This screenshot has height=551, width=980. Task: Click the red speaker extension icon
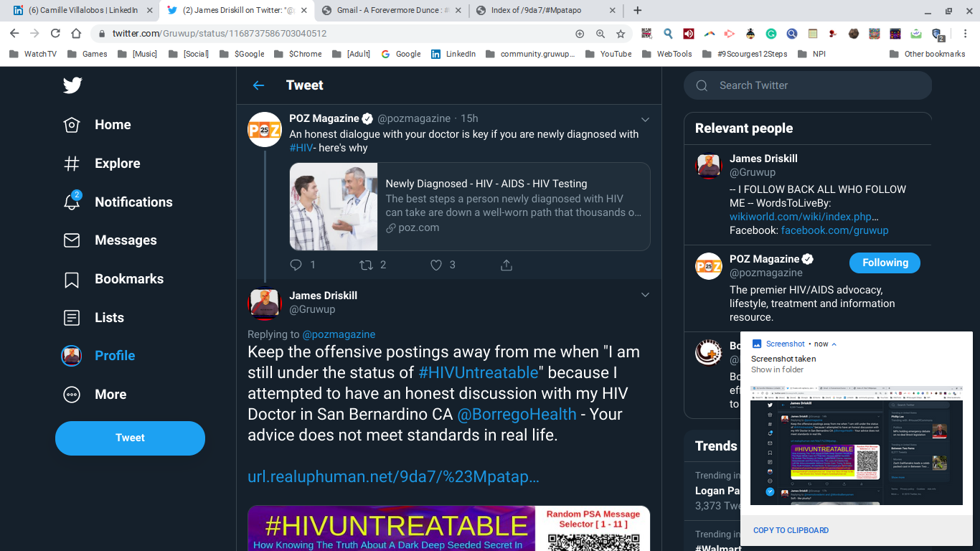tap(688, 34)
